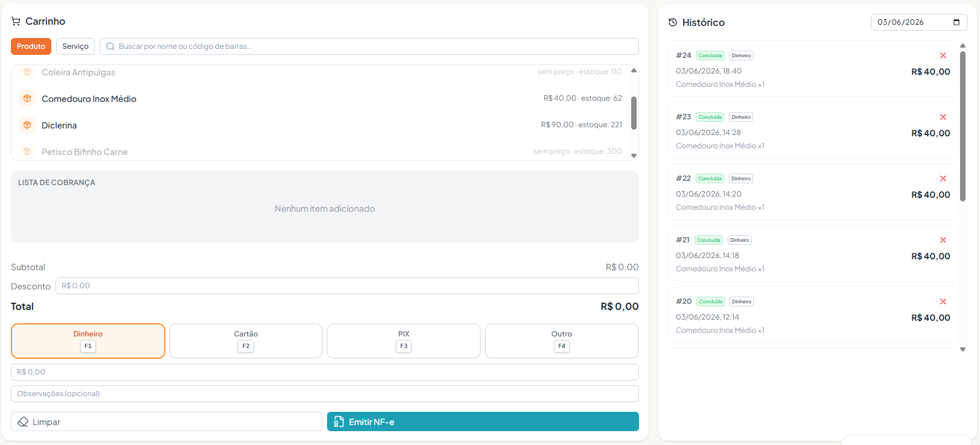Delete sale #20 with its red X
This screenshot has height=445, width=980.
pyautogui.click(x=943, y=301)
